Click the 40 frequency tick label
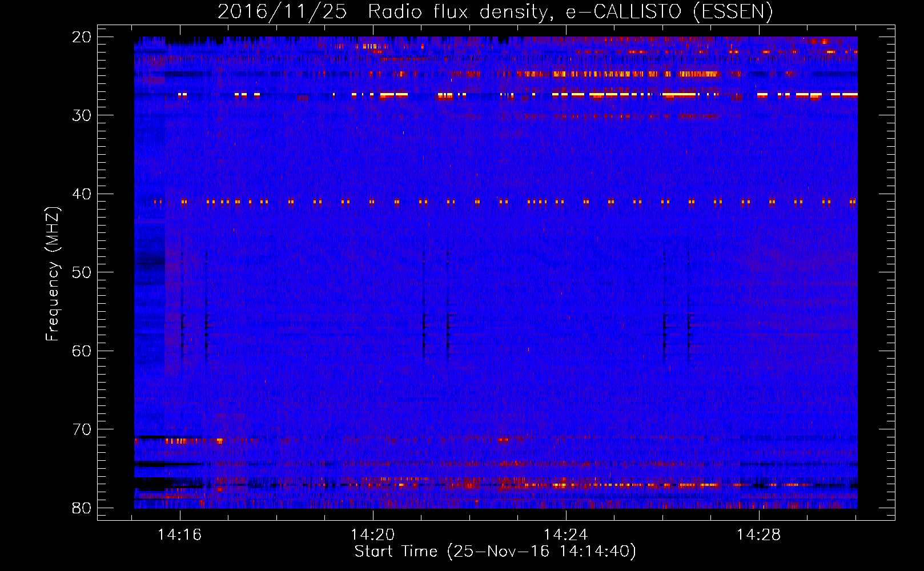This screenshot has height=571, width=924. pyautogui.click(x=82, y=194)
